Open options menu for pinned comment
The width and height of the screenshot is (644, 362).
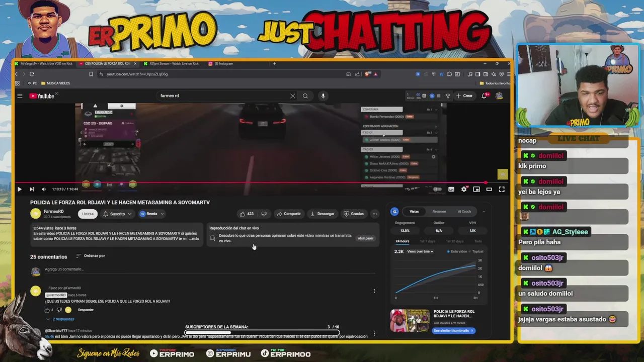374,291
